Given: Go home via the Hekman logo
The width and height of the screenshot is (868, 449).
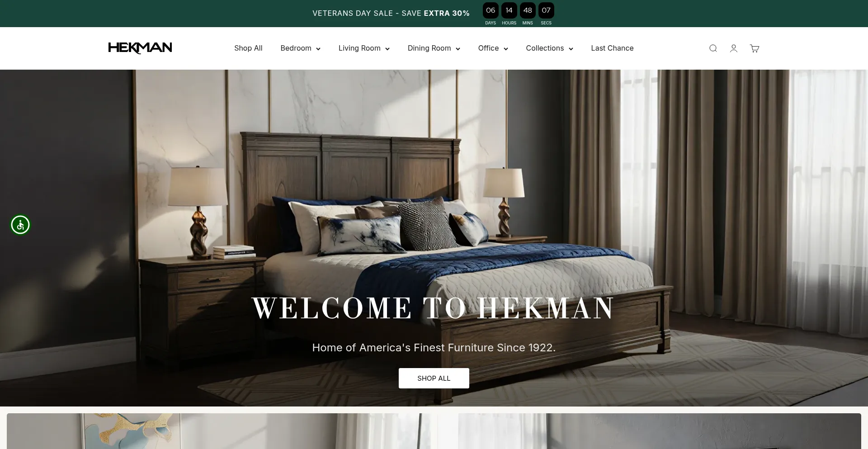Looking at the screenshot, I should click(140, 48).
